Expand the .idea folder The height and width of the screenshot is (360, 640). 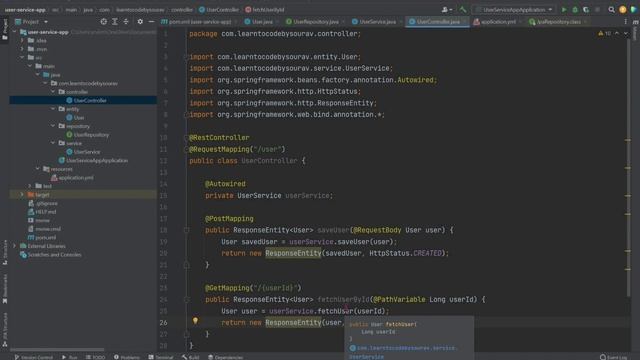(22, 40)
